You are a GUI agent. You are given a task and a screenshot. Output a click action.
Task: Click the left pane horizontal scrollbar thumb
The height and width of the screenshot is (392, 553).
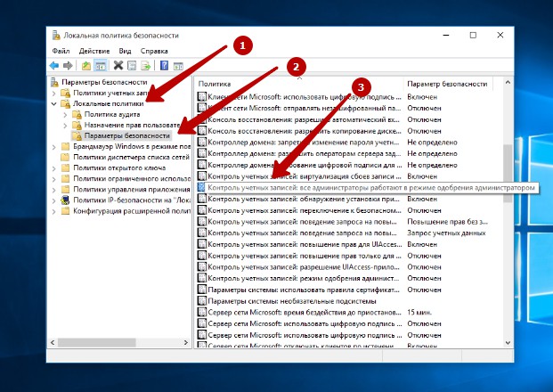(98, 343)
